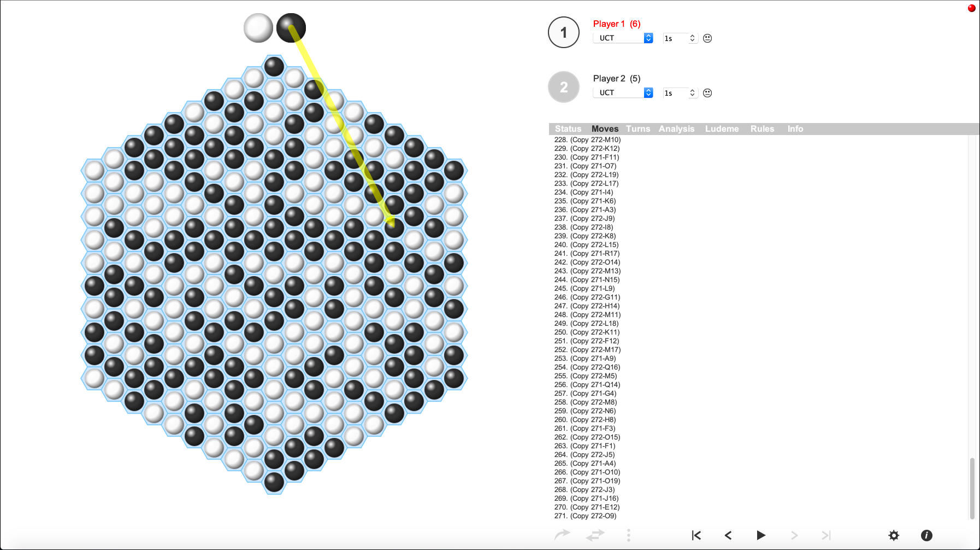Click the black piece in hand above board
The width and height of the screenshot is (980, 550).
pyautogui.click(x=291, y=28)
